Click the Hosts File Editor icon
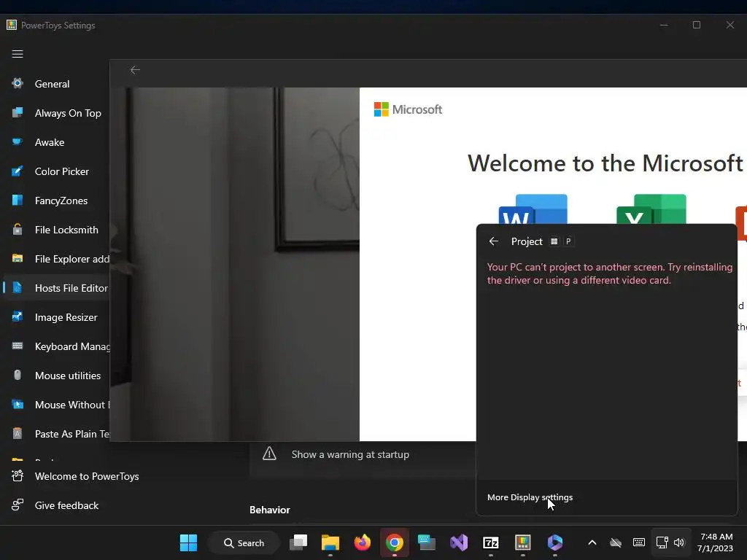The image size is (747, 560). pos(18,287)
